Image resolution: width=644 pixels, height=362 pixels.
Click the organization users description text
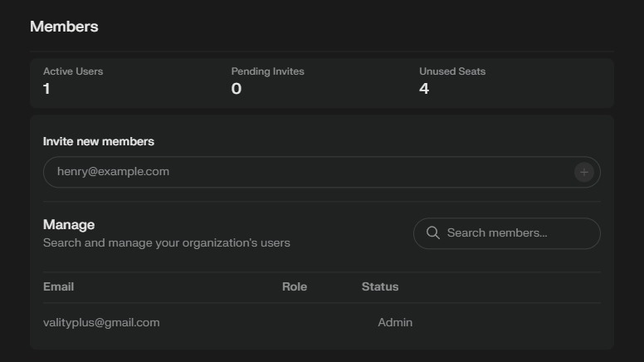pos(166,242)
